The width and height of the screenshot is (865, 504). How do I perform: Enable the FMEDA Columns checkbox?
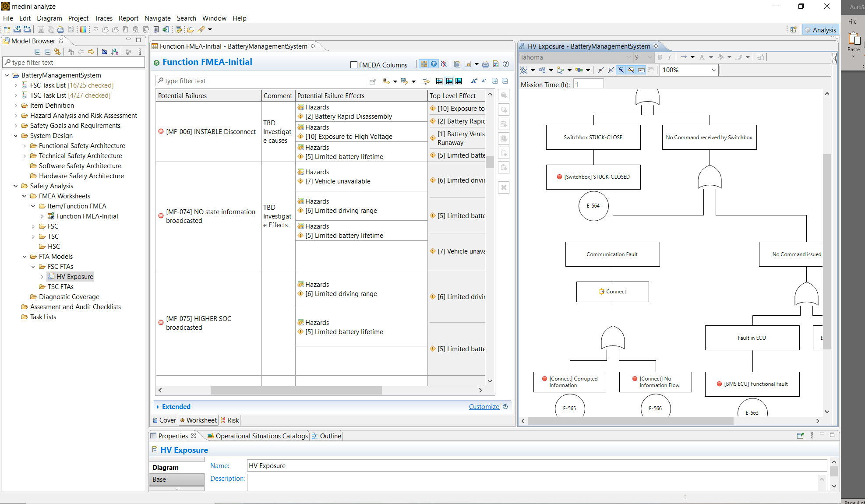pos(353,65)
